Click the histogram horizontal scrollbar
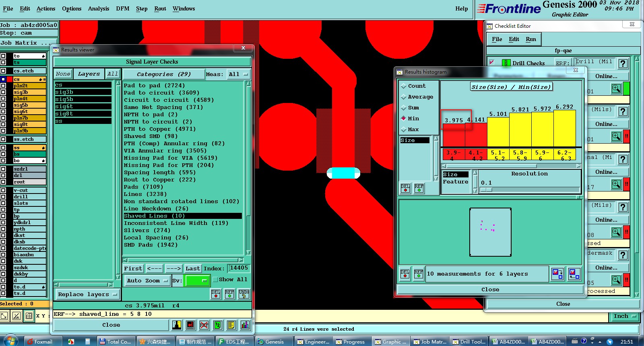Viewport: 644px width, 346px height. 511,166
